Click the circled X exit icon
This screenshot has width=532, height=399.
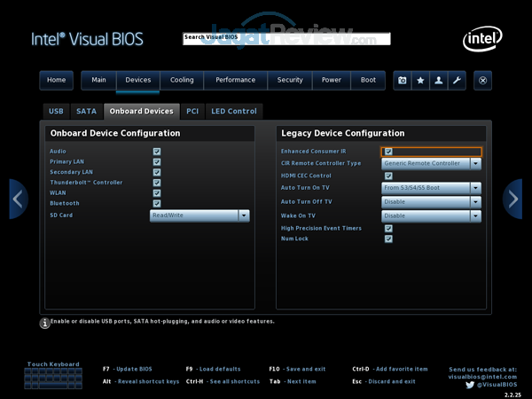(482, 80)
